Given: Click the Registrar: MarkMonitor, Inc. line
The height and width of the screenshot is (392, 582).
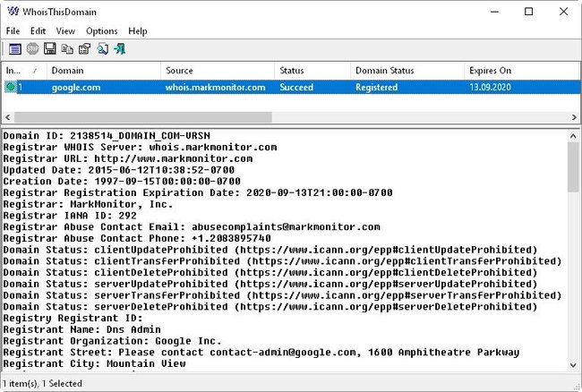Looking at the screenshot, I should tap(88, 204).
